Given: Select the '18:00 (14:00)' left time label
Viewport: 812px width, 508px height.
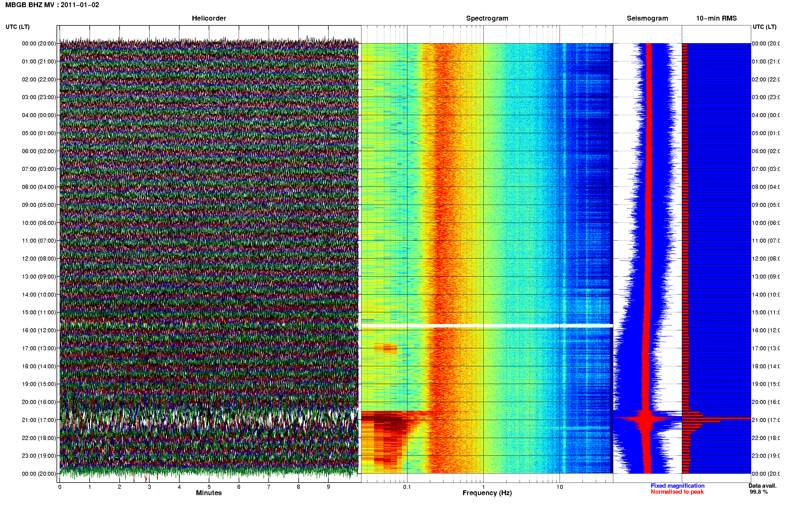Looking at the screenshot, I should point(39,366).
